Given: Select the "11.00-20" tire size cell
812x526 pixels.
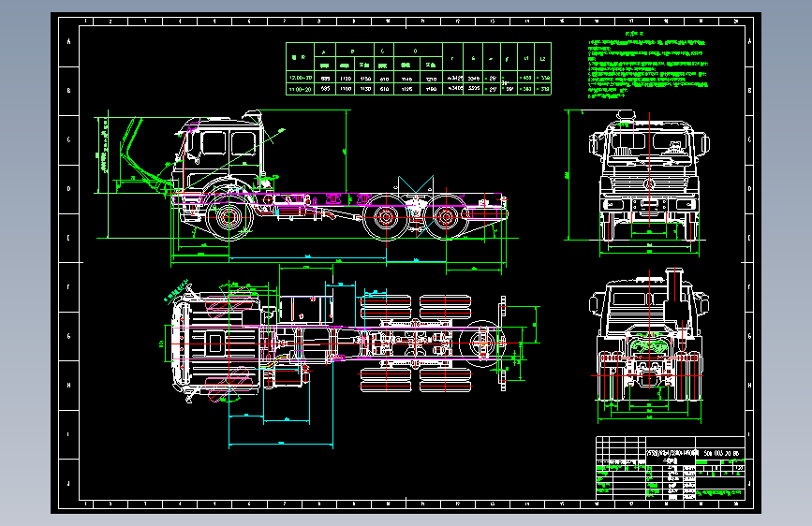Looking at the screenshot, I should 301,89.
